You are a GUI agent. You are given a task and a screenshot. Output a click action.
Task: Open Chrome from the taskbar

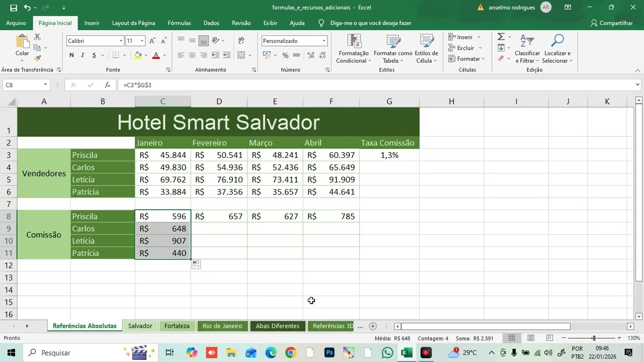[x=290, y=352]
